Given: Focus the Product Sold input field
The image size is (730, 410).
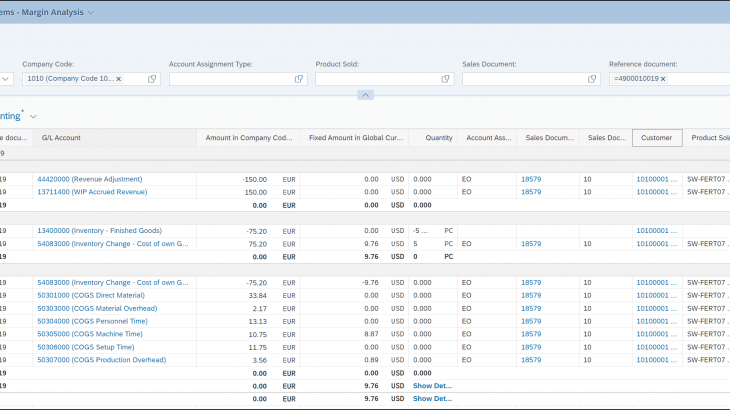Looking at the screenshot, I should 376,79.
